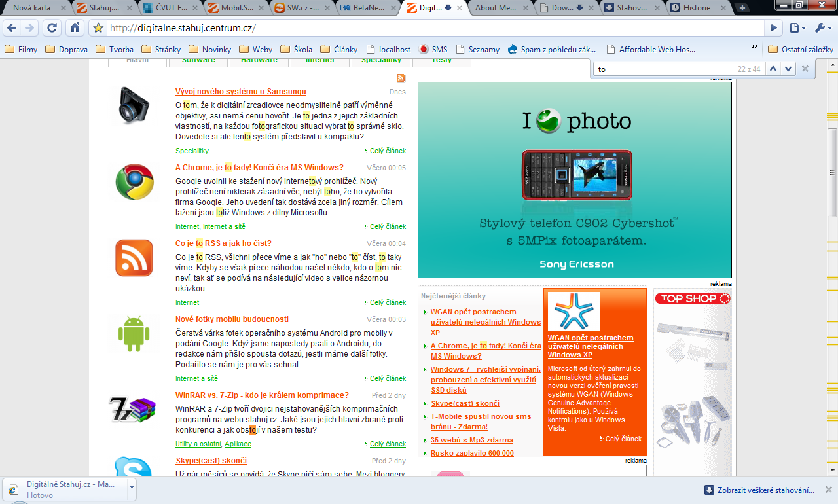
Task: Open the downloaded Digitálně Stahuj.cz file
Action: coord(65,489)
